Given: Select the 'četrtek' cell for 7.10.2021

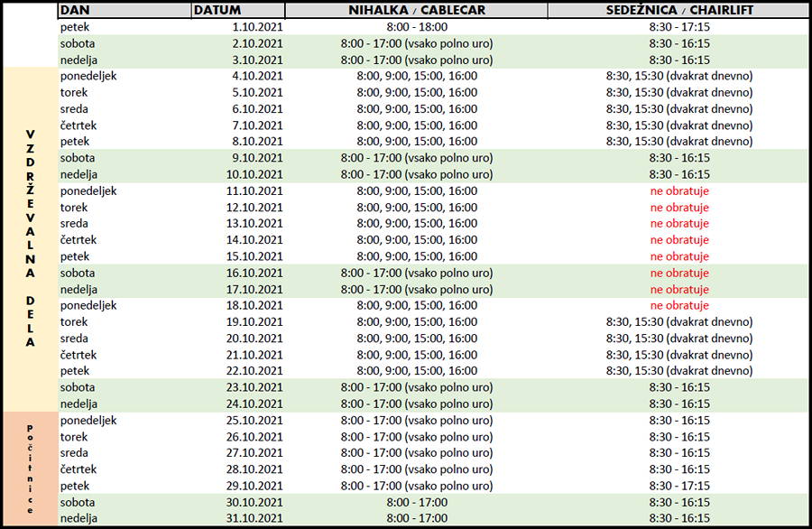Looking at the screenshot, I should pos(78,125).
